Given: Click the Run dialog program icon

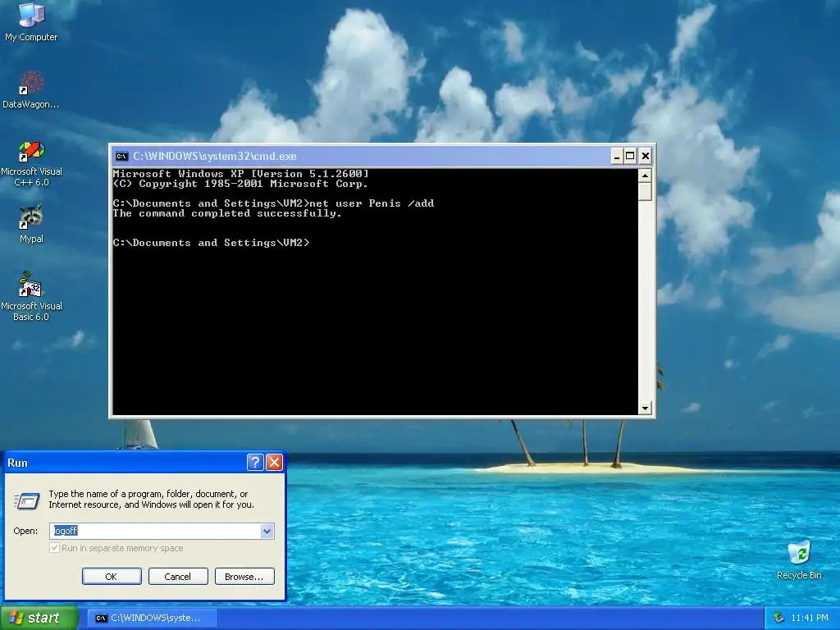Looking at the screenshot, I should pyautogui.click(x=26, y=500).
